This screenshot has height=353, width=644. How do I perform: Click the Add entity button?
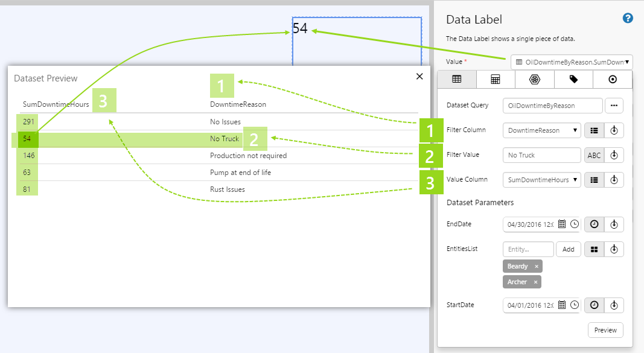568,249
